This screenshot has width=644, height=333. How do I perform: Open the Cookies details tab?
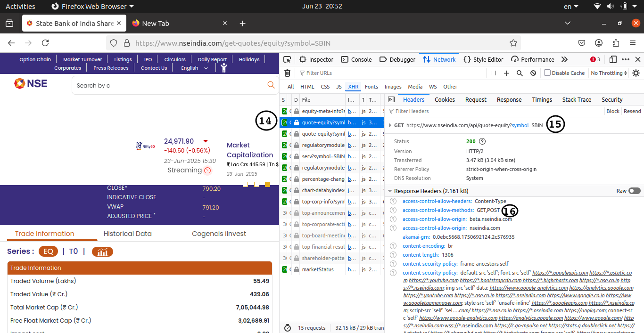(445, 99)
